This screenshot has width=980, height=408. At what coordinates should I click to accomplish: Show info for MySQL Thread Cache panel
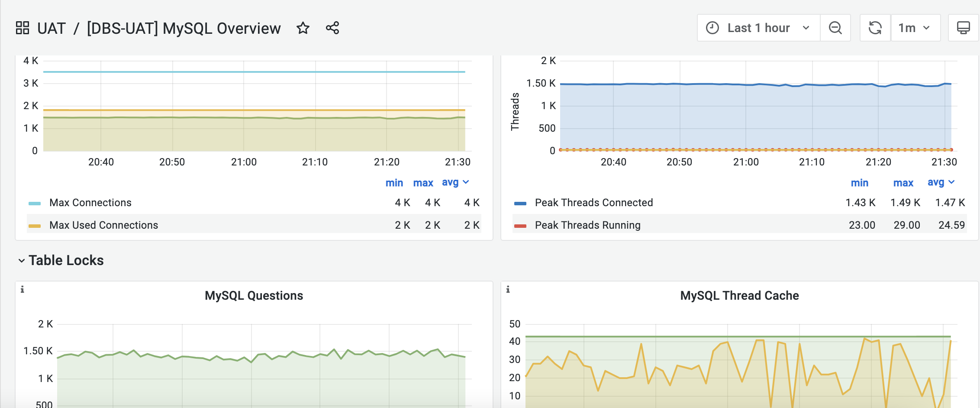click(x=508, y=289)
